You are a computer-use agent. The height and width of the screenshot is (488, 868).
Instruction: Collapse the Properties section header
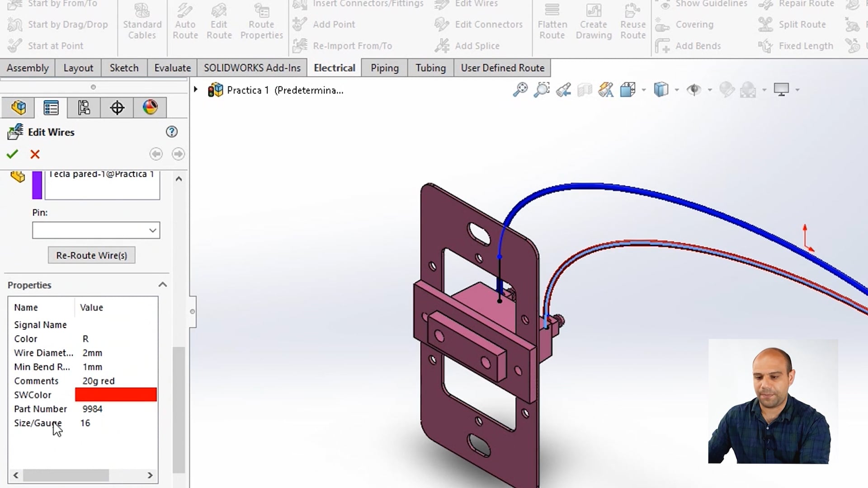(162, 284)
